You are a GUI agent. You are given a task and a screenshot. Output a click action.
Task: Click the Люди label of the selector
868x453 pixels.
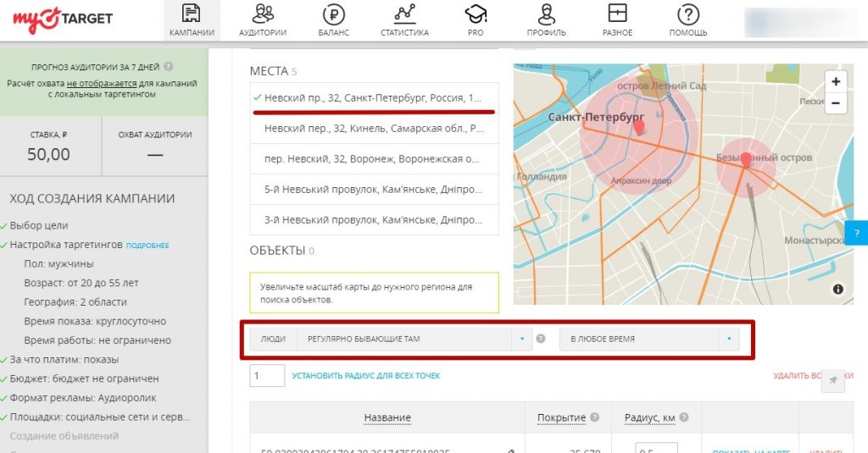(x=273, y=339)
